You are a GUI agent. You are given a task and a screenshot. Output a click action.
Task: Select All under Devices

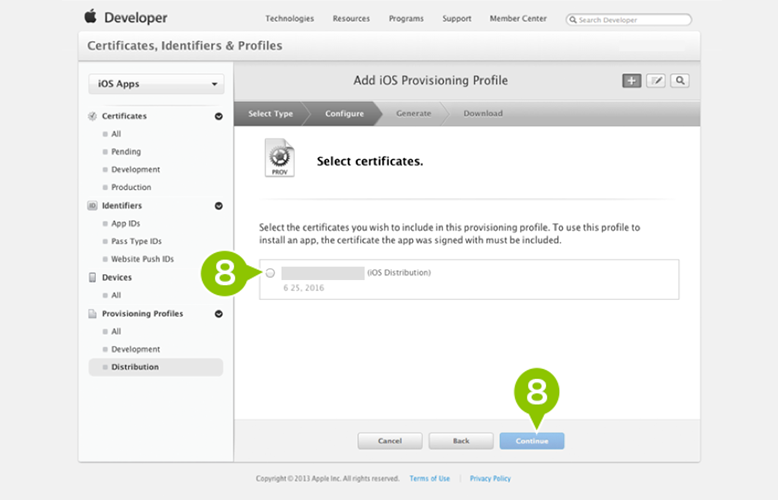click(116, 296)
